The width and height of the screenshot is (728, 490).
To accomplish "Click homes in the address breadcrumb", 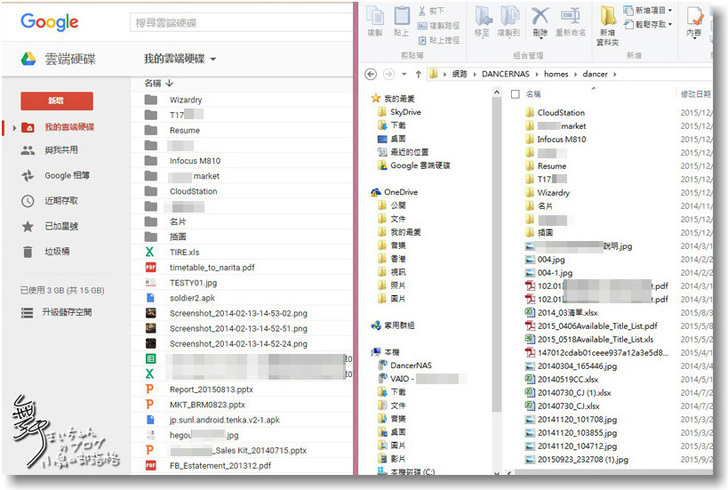I will [556, 74].
